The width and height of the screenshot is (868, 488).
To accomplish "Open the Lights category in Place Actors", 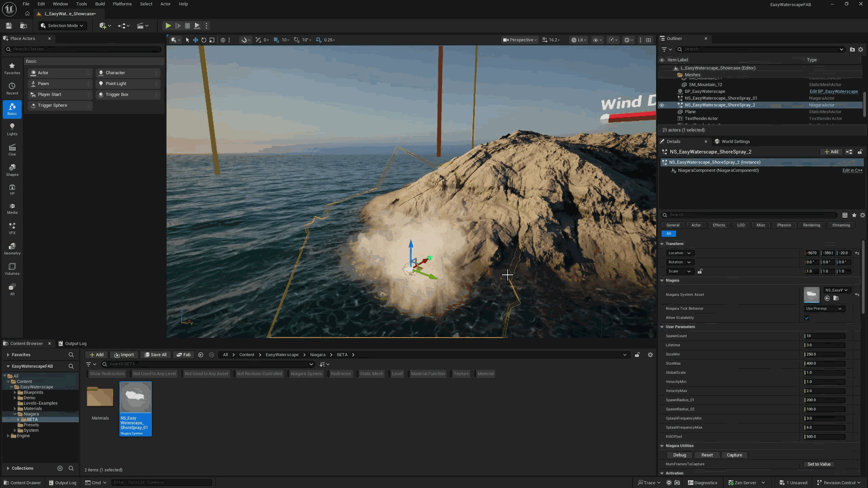I will [x=12, y=129].
